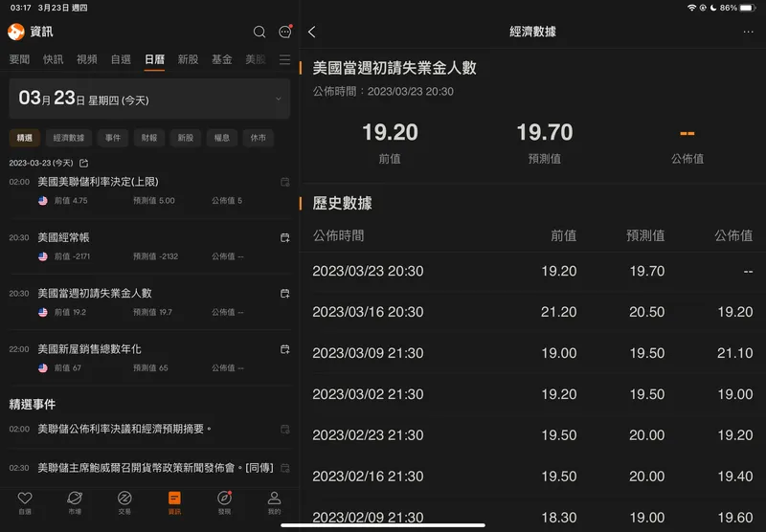Add 美國經常帳 reminder calendar icon

click(x=284, y=237)
